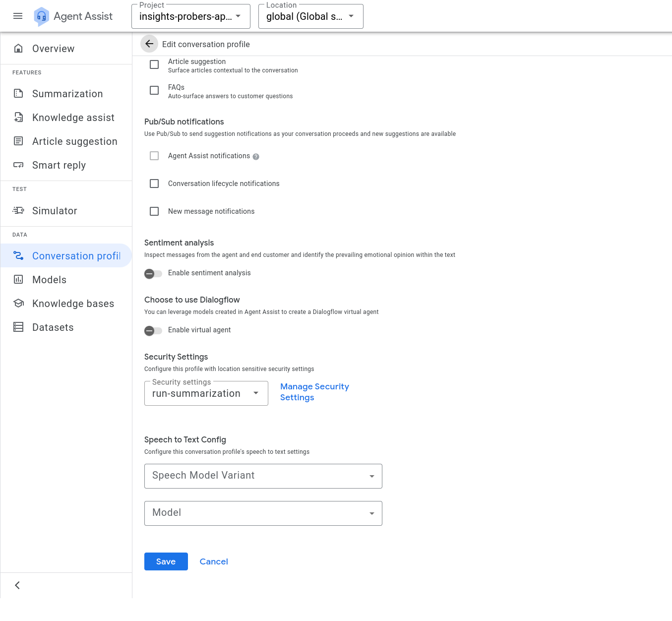This screenshot has height=621, width=672.
Task: Open the Project dropdown selector
Action: pyautogui.click(x=191, y=17)
